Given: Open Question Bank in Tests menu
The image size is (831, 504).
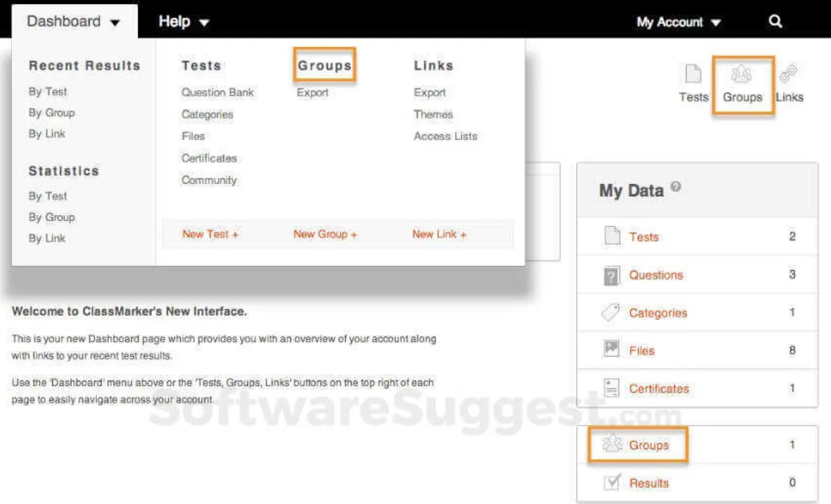Looking at the screenshot, I should (217, 92).
